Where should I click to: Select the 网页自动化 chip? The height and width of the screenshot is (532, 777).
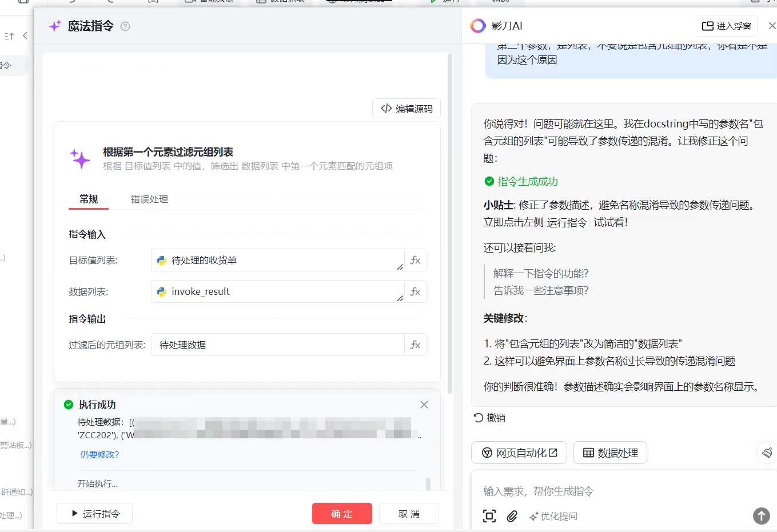tap(519, 453)
